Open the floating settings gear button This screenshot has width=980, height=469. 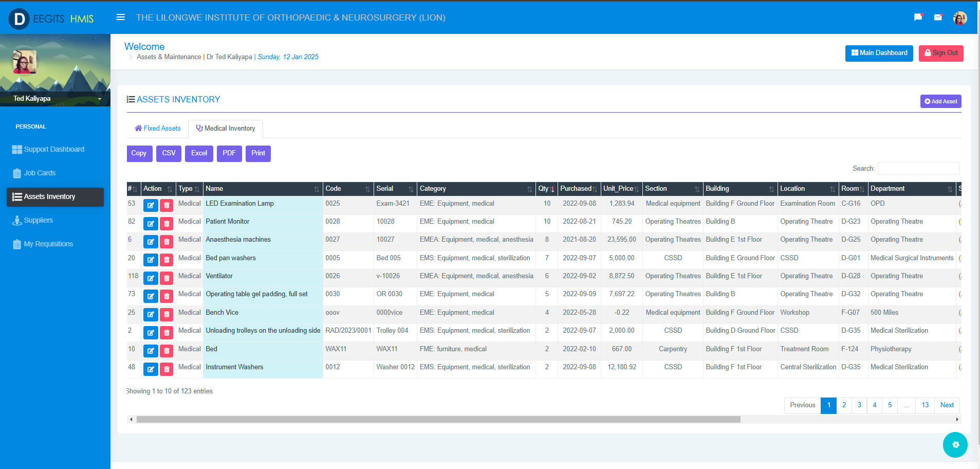coord(955,445)
